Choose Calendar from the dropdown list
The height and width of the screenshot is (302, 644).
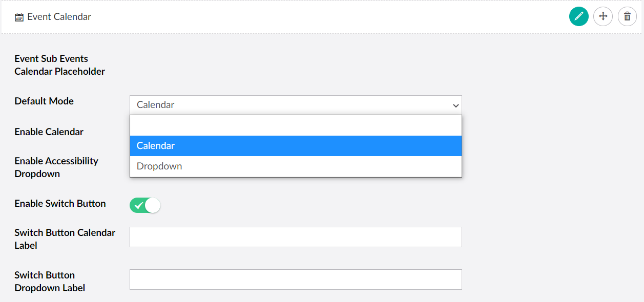click(296, 145)
